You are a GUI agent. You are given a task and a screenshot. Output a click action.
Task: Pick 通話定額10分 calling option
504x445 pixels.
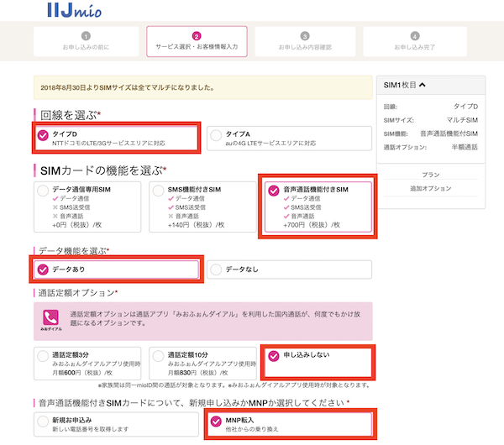coord(202,364)
